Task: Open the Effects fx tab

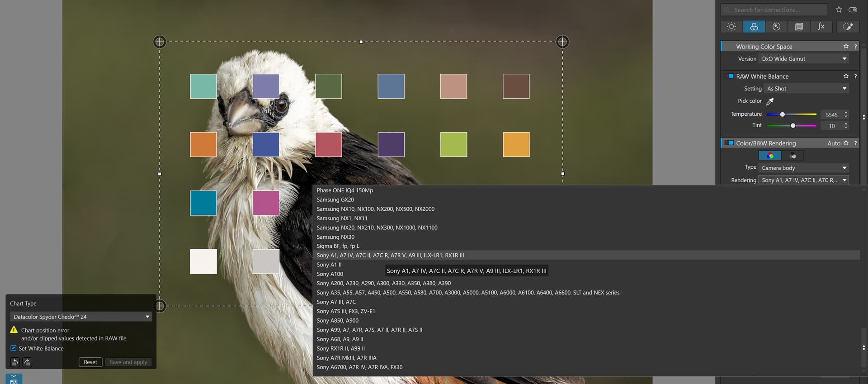Action: coord(821,27)
